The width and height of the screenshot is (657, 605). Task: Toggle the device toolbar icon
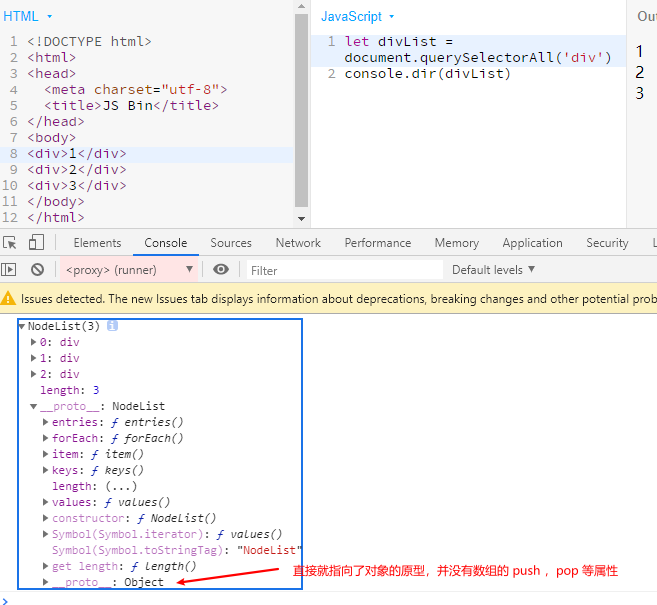[36, 242]
